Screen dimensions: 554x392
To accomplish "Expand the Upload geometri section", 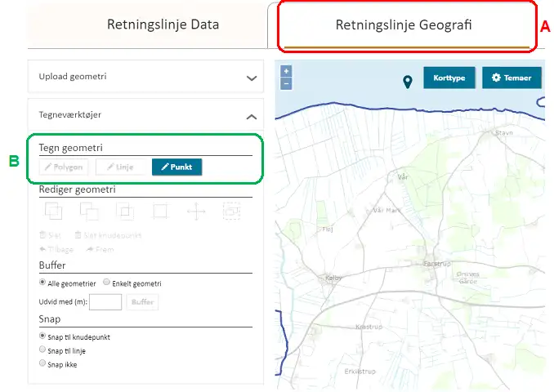I will (252, 78).
